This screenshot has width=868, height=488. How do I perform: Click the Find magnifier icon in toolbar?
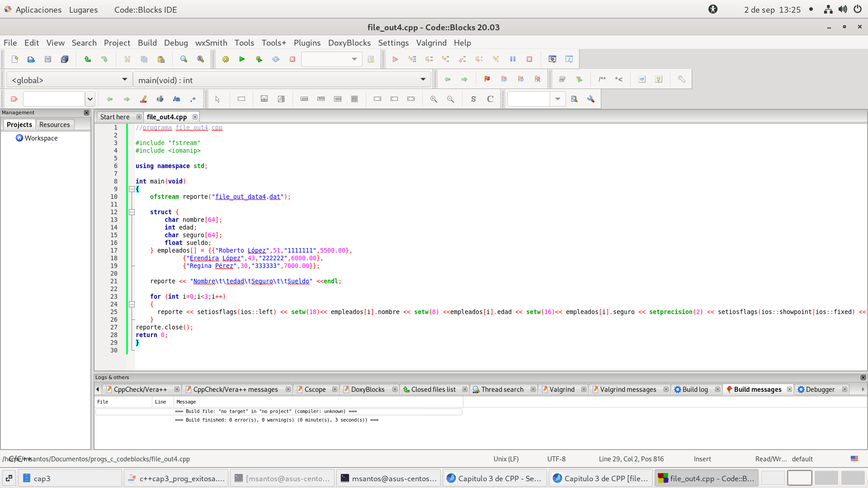[x=184, y=59]
